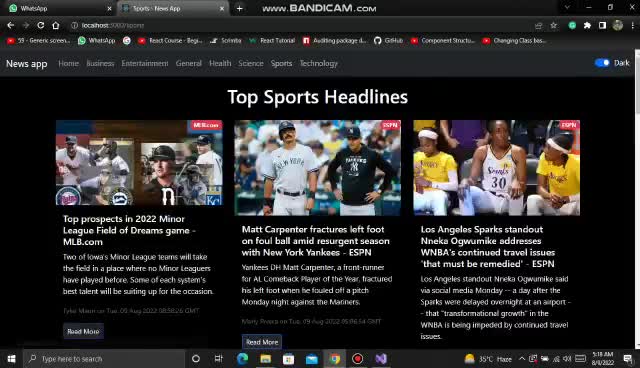Show hidden system tray icons

tap(522, 359)
